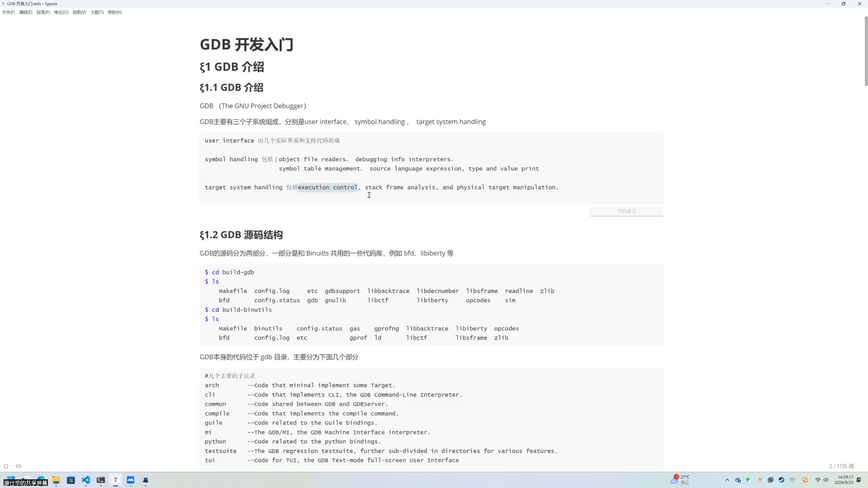868x488 pixels.
Task: Open the 段落(P) menu
Action: 43,12
